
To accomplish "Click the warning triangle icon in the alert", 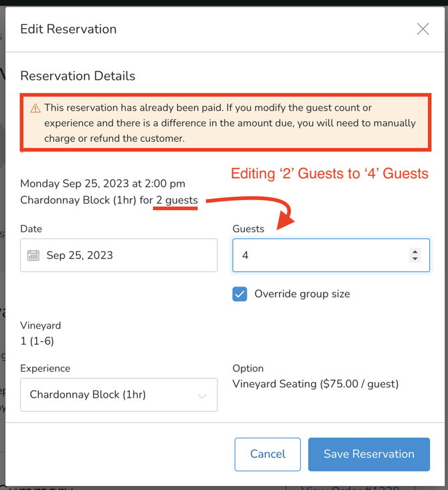I will point(35,108).
